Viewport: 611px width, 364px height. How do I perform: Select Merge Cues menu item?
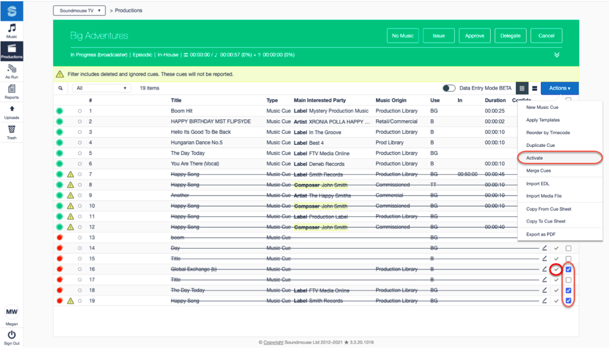[x=538, y=170]
